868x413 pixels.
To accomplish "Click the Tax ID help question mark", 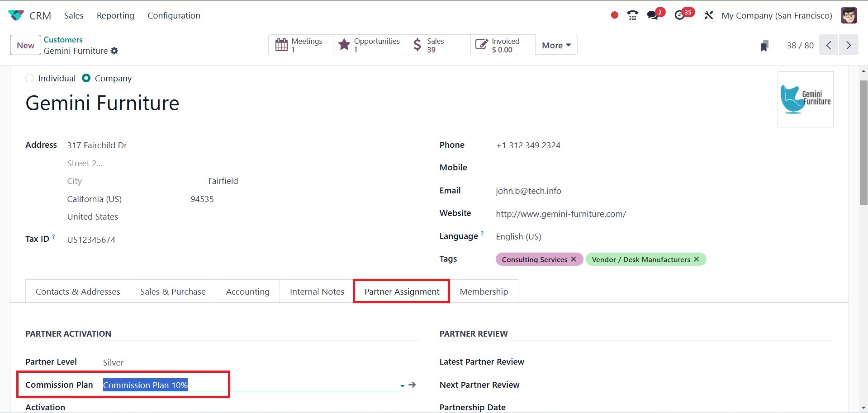I will [x=53, y=236].
